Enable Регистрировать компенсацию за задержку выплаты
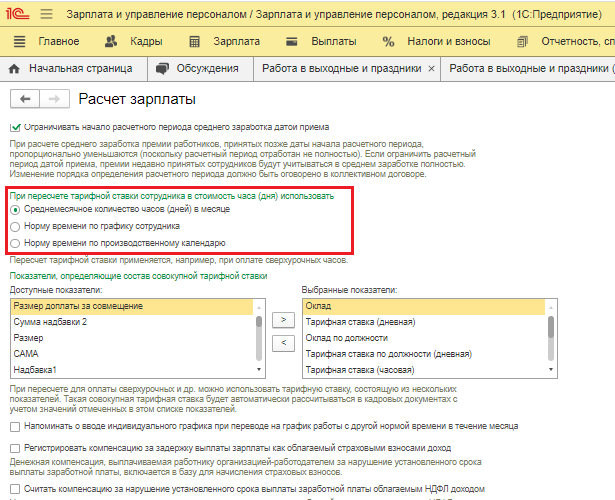The image size is (615, 500). pos(15,448)
